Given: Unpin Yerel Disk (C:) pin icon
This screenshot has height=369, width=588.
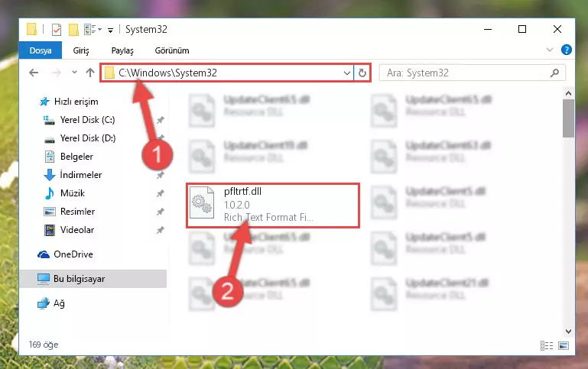Looking at the screenshot, I should coord(160,120).
